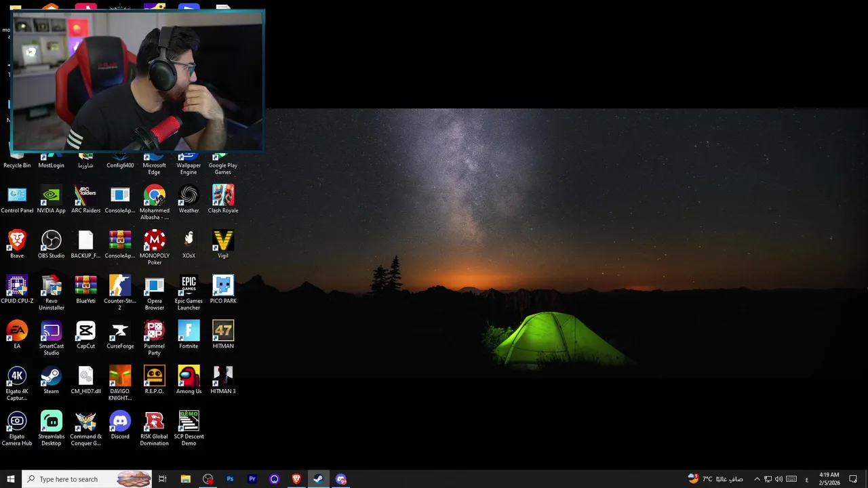Open Task View from taskbar
868x488 pixels.
pos(163,479)
